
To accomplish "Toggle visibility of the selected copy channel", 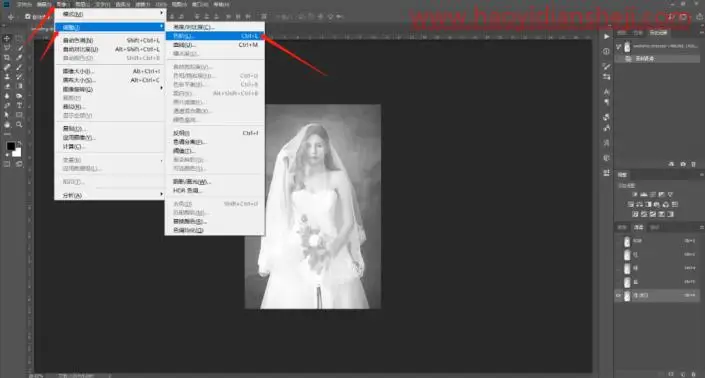I will pyautogui.click(x=618, y=295).
